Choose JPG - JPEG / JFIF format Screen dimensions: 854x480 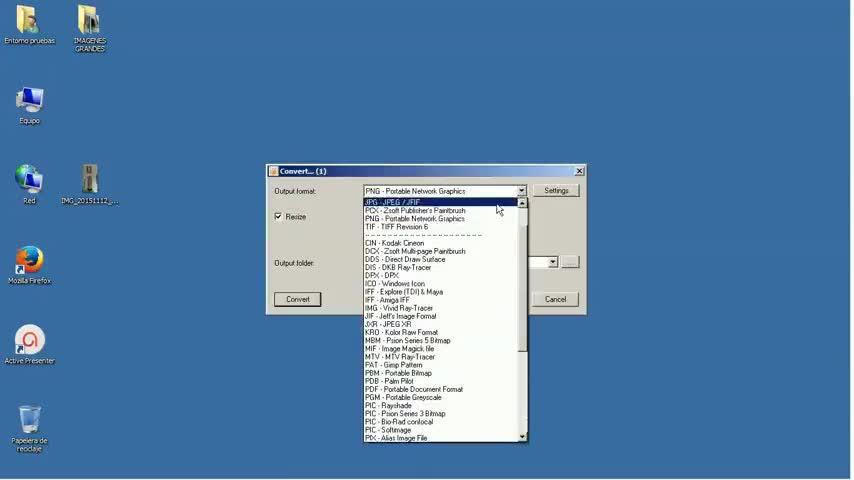coord(441,202)
